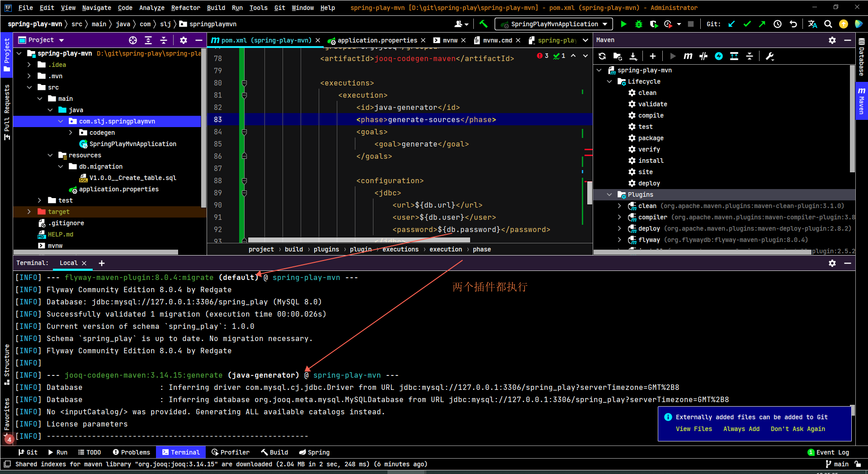Open the run configuration dropdown
The image size is (868, 474).
(554, 24)
